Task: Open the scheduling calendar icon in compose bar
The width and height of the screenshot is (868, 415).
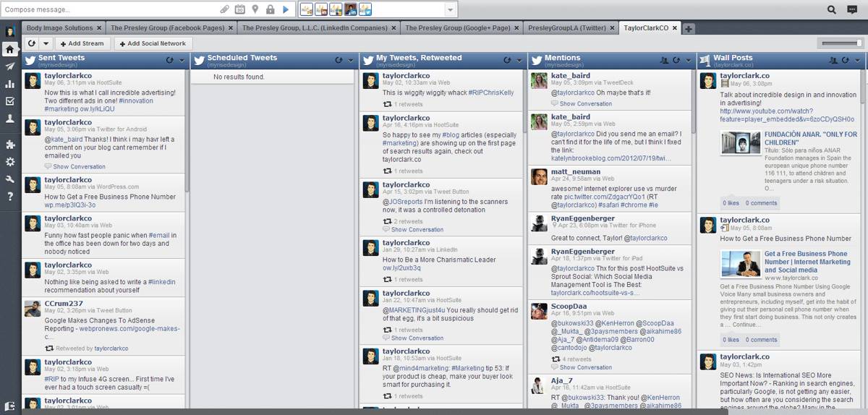Action: (240, 9)
